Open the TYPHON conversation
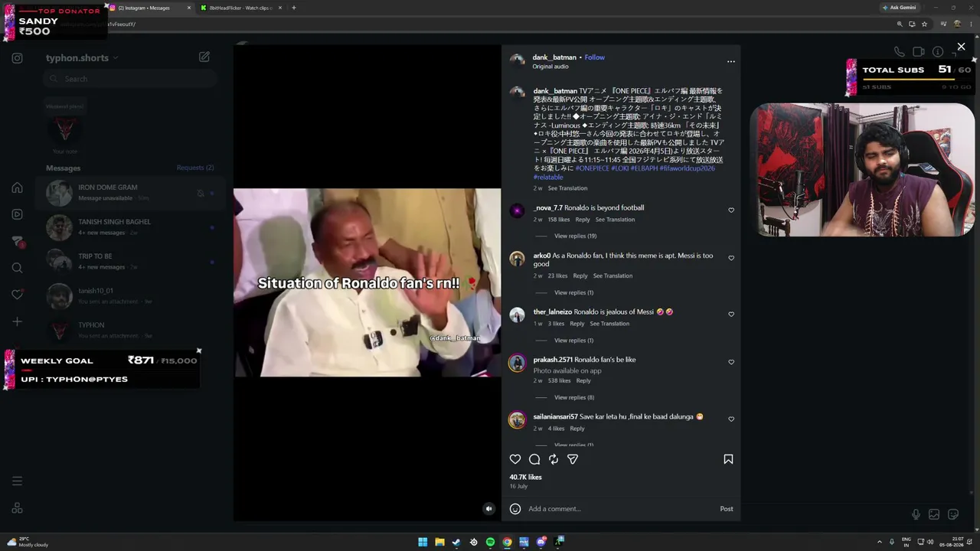Viewport: 980px width, 551px height. 130,331
